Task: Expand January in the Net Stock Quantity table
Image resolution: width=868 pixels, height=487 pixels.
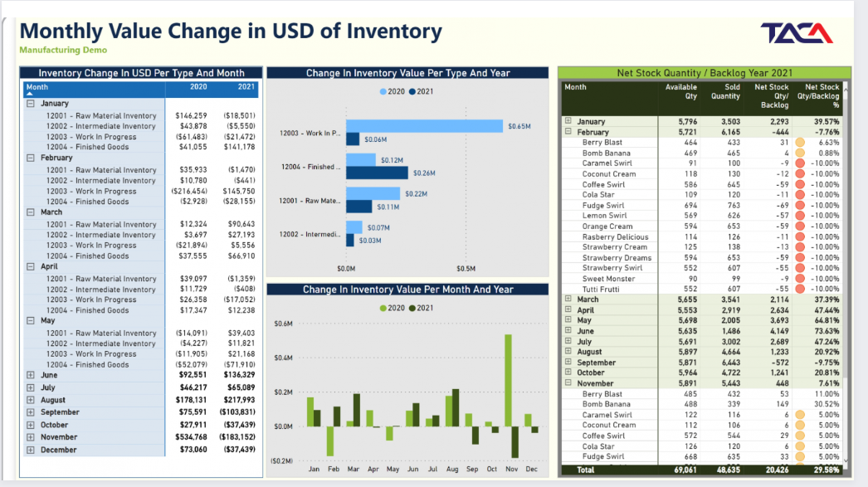Action: pos(568,120)
